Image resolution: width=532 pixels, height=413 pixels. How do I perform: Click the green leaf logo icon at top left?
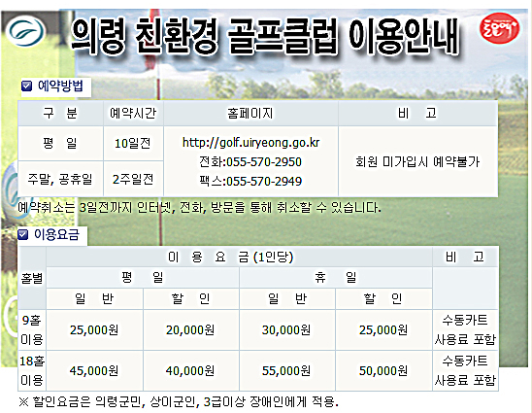[x=25, y=31]
